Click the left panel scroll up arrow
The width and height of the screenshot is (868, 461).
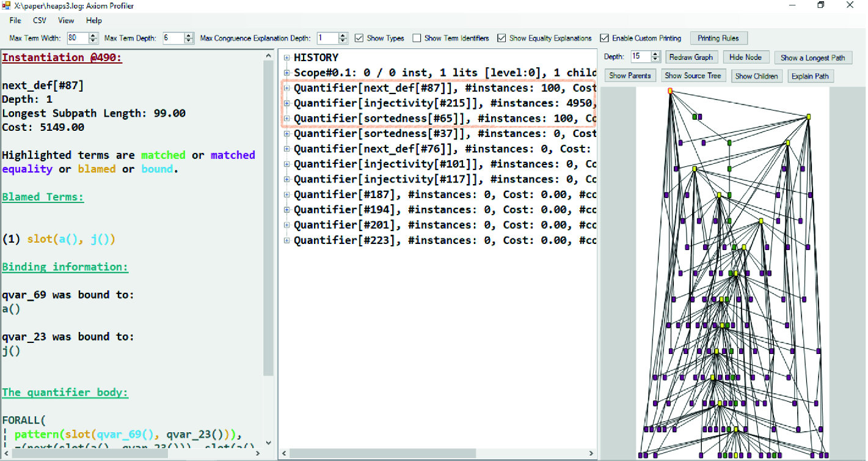pyautogui.click(x=268, y=55)
